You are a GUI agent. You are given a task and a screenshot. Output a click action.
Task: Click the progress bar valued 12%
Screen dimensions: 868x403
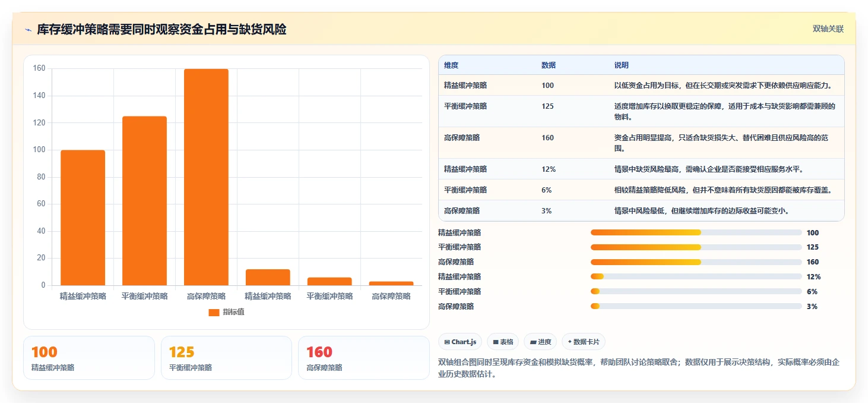coord(696,276)
